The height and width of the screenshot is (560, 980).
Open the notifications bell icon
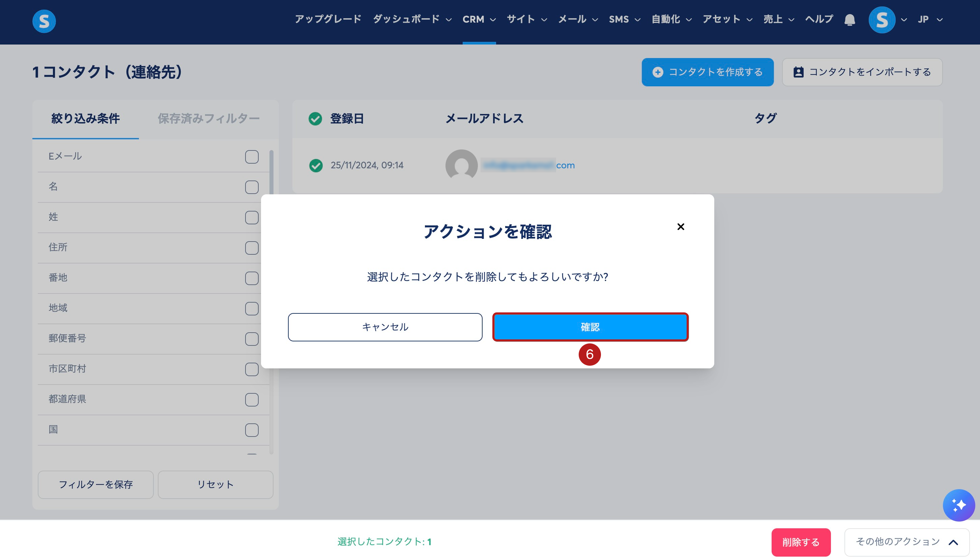point(849,20)
